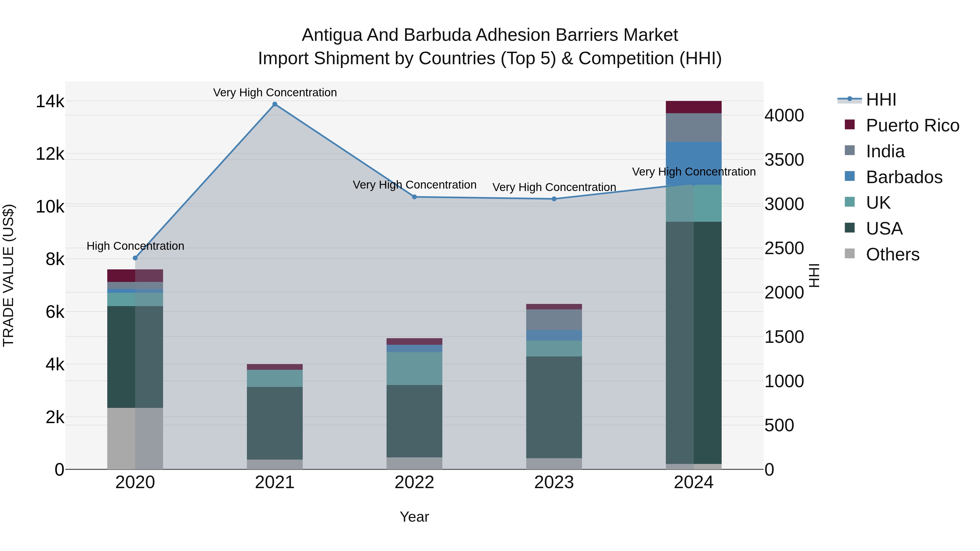Click the 2022 x-axis label

pyautogui.click(x=415, y=482)
